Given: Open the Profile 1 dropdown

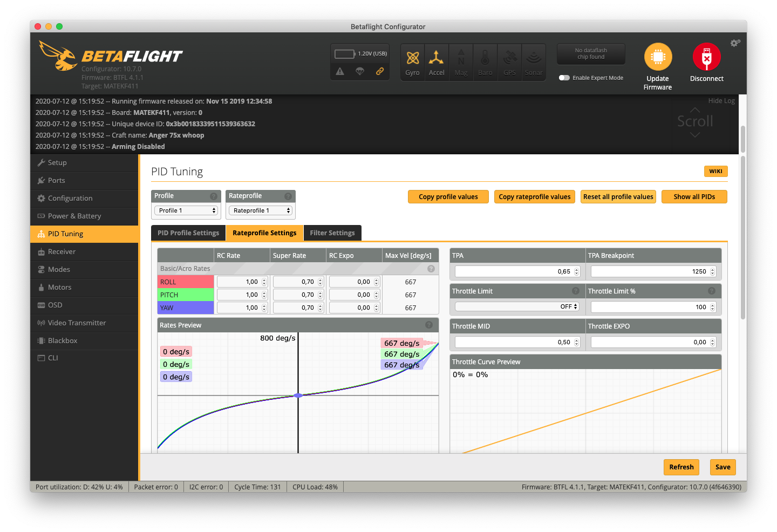Looking at the screenshot, I should coord(186,210).
